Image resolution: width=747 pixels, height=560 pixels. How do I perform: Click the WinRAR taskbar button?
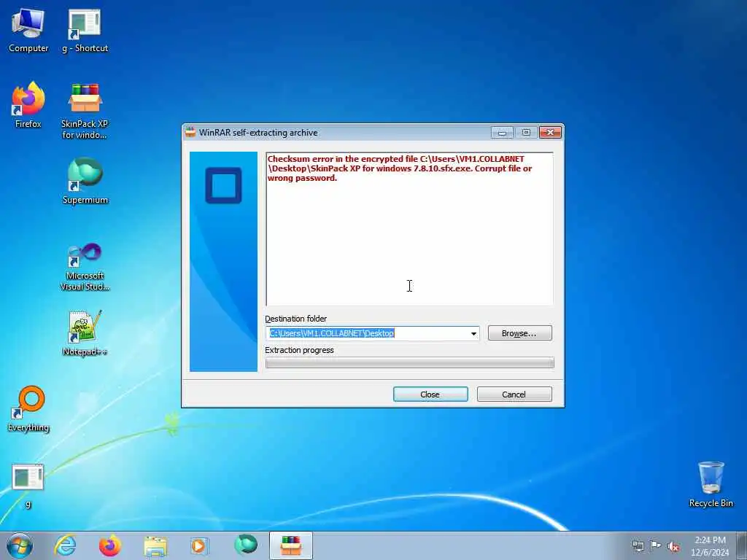click(290, 545)
